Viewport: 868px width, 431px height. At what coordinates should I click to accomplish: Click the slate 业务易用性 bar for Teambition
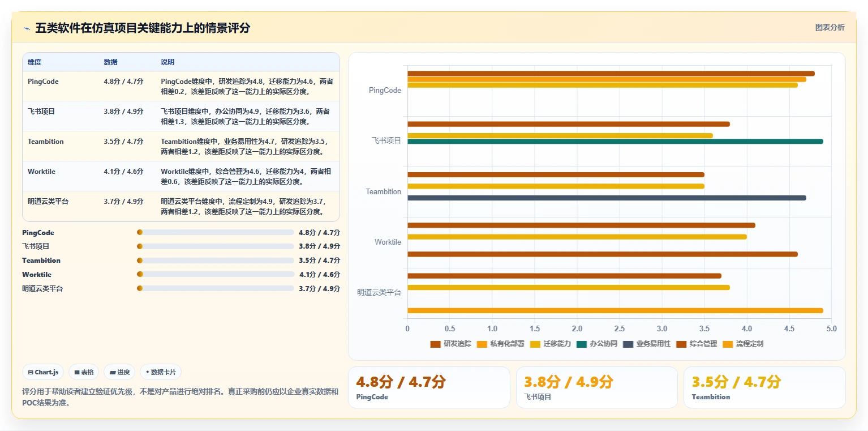[x=607, y=198]
